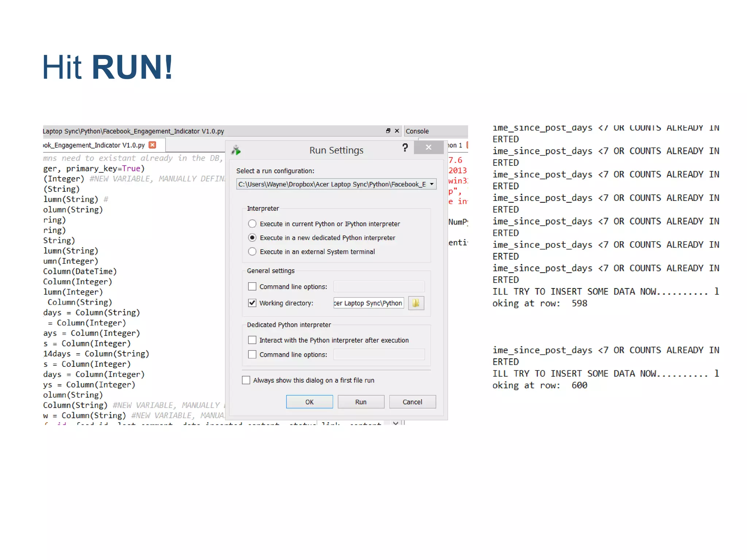
Task: Click the Run Settings help question mark
Action: [x=405, y=148]
